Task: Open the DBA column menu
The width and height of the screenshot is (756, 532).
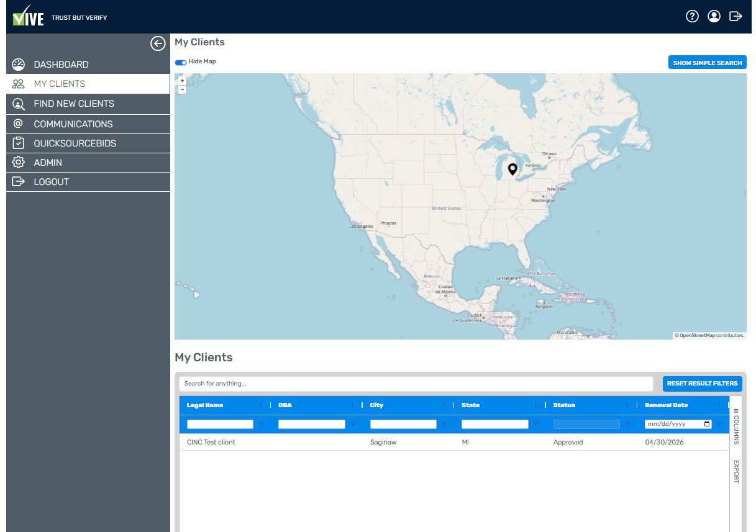Action: pos(353,405)
